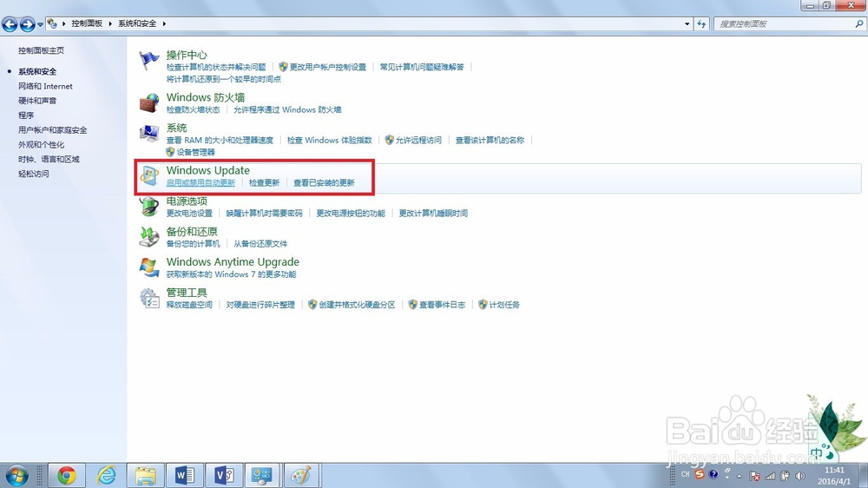Open File Explorer folder on taskbar
This screenshot has height=488, width=868.
click(145, 476)
